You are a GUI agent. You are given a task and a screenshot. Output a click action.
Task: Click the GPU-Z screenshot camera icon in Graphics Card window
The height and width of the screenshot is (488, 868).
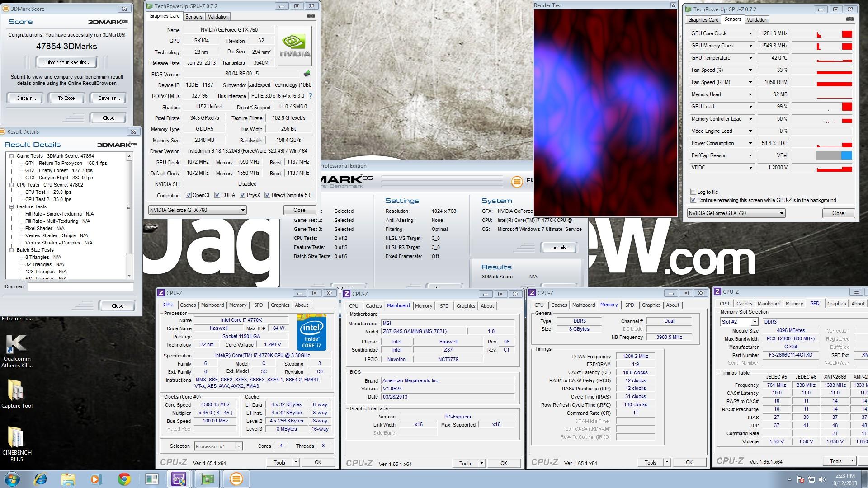point(311,16)
